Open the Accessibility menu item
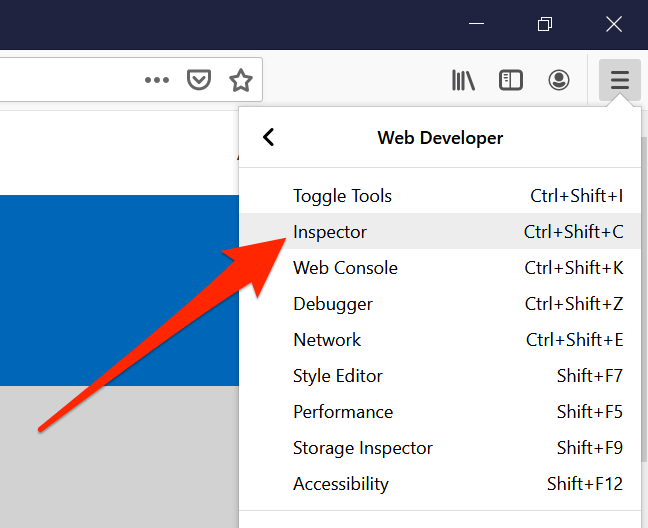648x528 pixels. [341, 484]
